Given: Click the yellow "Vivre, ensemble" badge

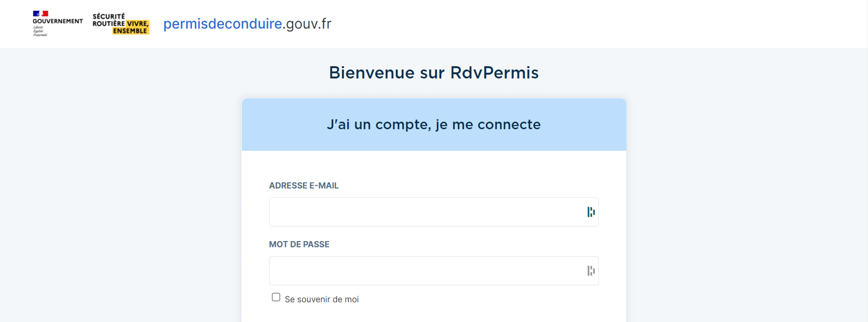Looking at the screenshot, I should click(x=131, y=27).
